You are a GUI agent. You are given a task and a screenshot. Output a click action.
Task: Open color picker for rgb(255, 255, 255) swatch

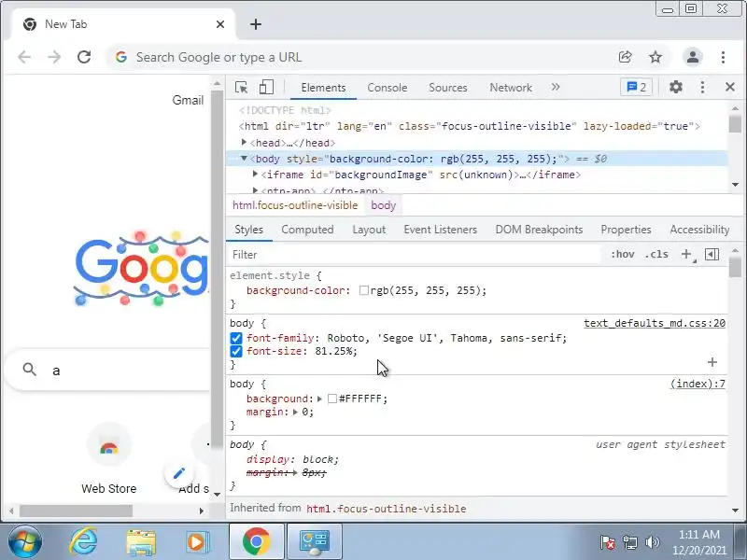[x=364, y=290]
